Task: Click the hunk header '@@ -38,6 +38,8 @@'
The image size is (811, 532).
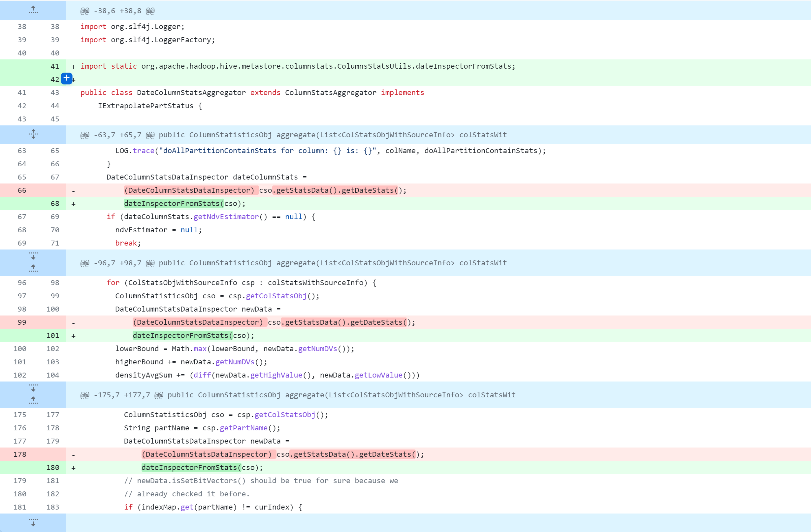Action: 117,11
